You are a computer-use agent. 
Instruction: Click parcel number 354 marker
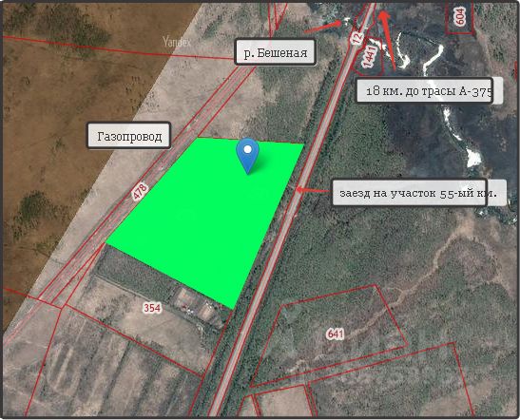152,308
